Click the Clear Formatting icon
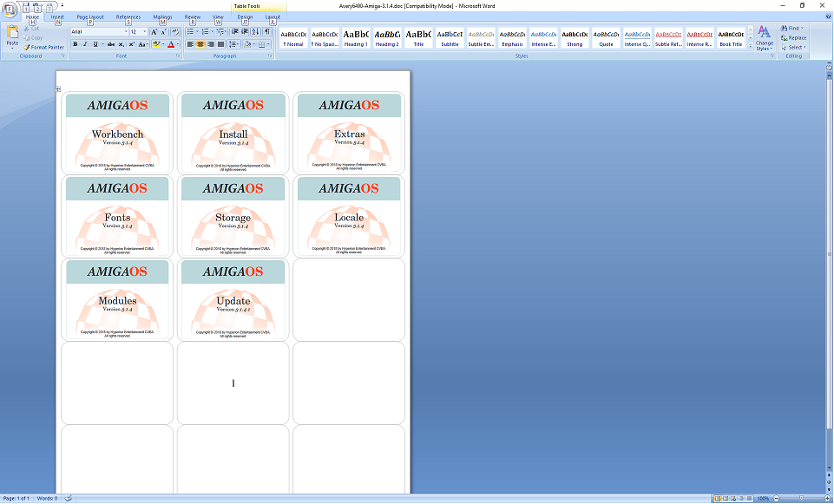This screenshot has width=834, height=504. click(176, 32)
